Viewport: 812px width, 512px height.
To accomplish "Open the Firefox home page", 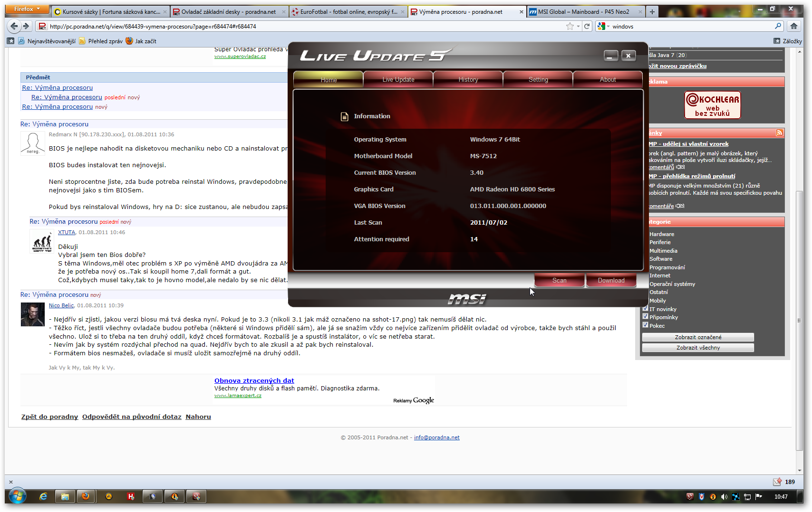I will pyautogui.click(x=794, y=26).
